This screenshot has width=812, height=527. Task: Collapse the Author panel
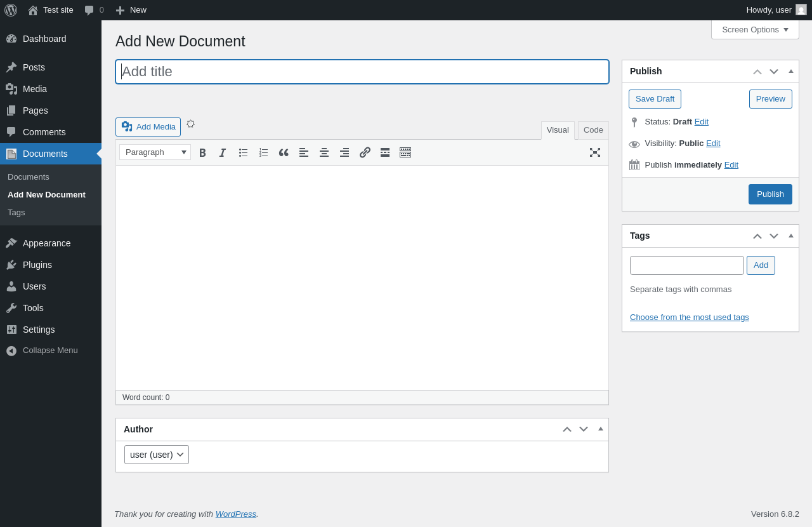click(601, 429)
